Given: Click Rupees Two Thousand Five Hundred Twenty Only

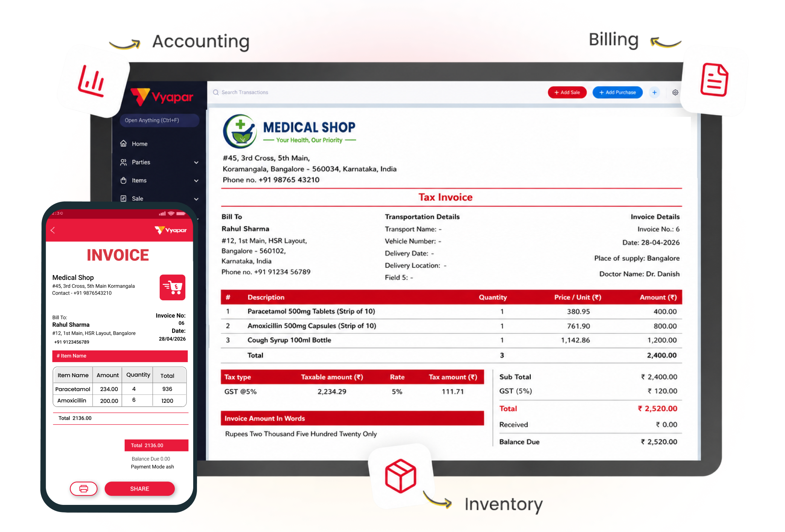Looking at the screenshot, I should (301, 434).
